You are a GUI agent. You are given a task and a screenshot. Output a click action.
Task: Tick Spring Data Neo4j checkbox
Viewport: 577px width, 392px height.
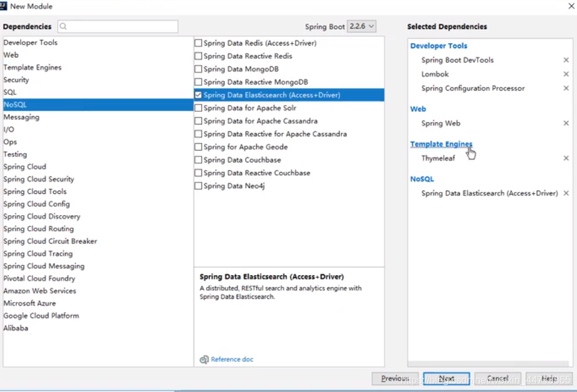point(198,186)
